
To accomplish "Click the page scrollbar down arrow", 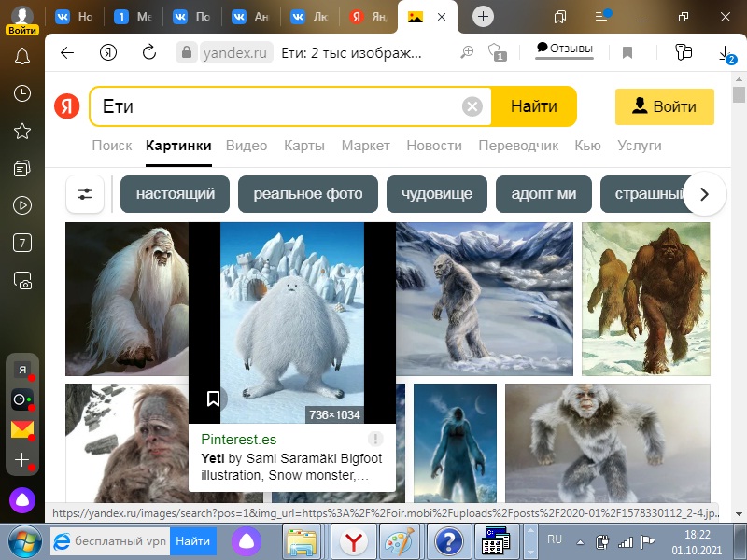I will click(x=739, y=514).
